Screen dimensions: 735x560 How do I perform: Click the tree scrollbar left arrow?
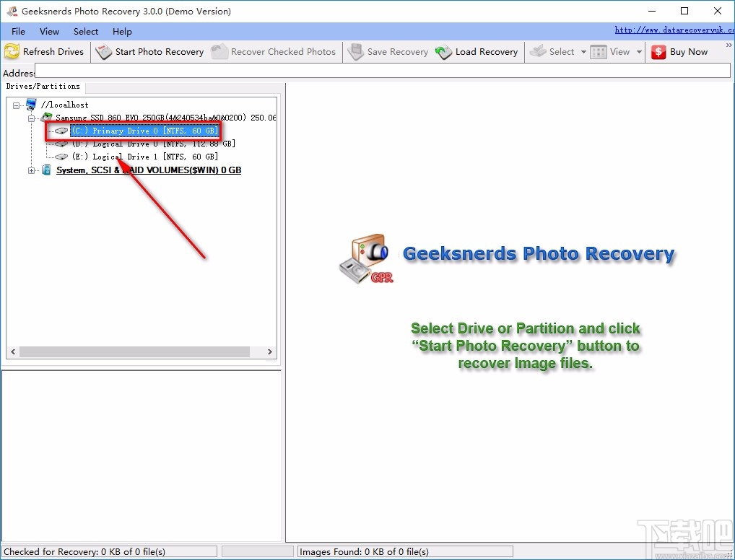(x=13, y=351)
